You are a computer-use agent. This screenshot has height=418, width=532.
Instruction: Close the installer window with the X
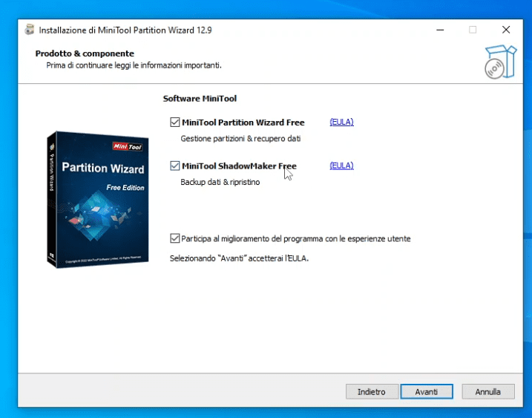[x=506, y=30]
